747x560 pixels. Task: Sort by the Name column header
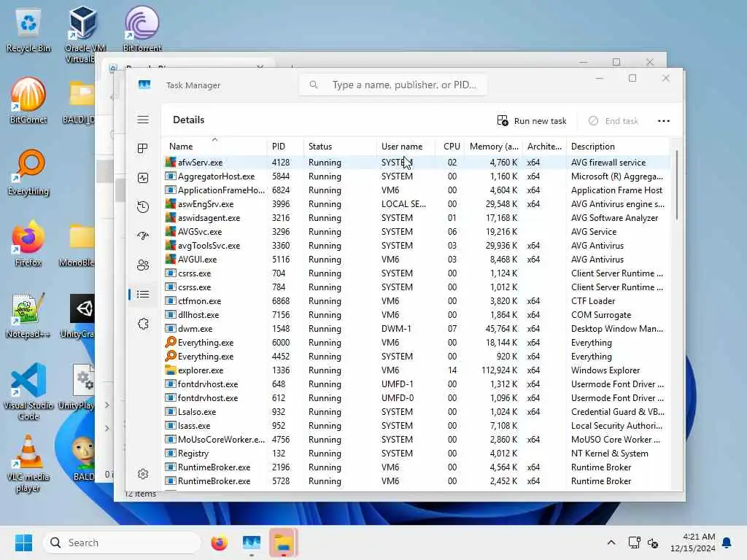tap(214, 146)
